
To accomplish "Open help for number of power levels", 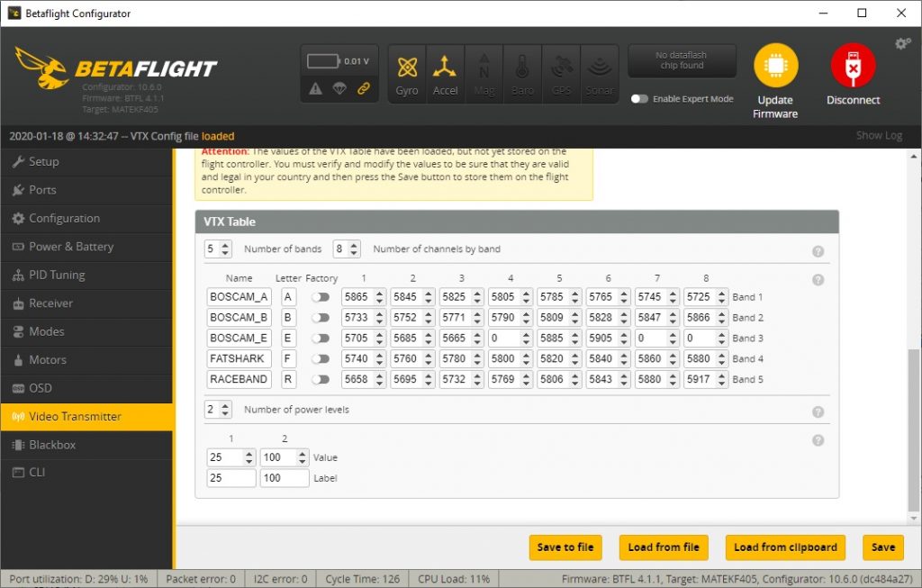I will click(x=818, y=412).
